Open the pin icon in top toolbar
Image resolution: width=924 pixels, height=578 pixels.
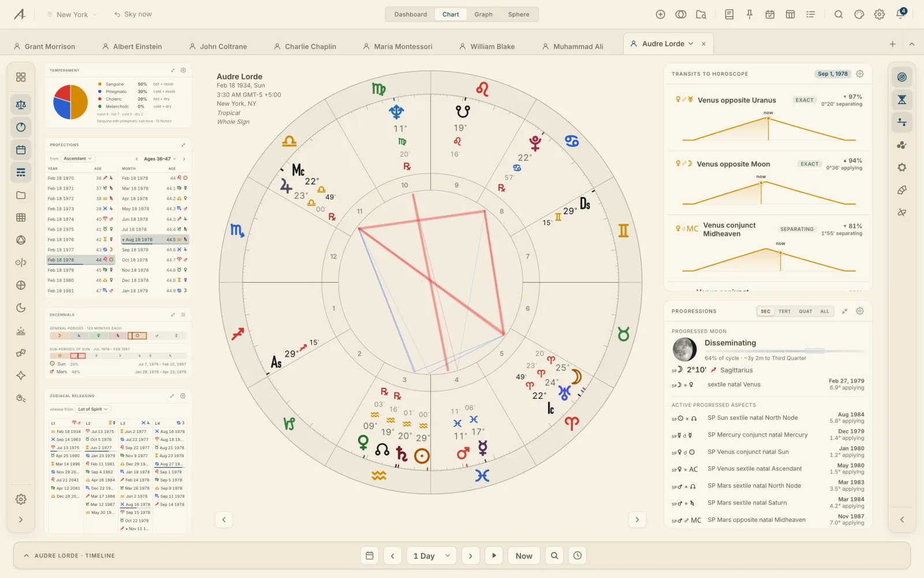tap(750, 14)
